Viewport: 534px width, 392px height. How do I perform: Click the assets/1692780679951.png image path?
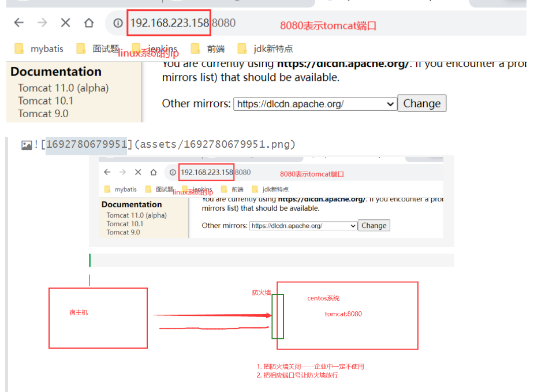tap(215, 144)
